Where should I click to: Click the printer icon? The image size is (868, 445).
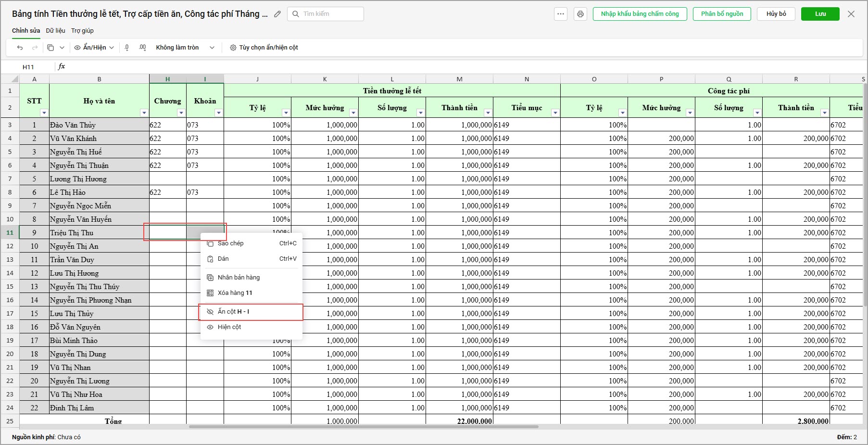[x=580, y=14]
